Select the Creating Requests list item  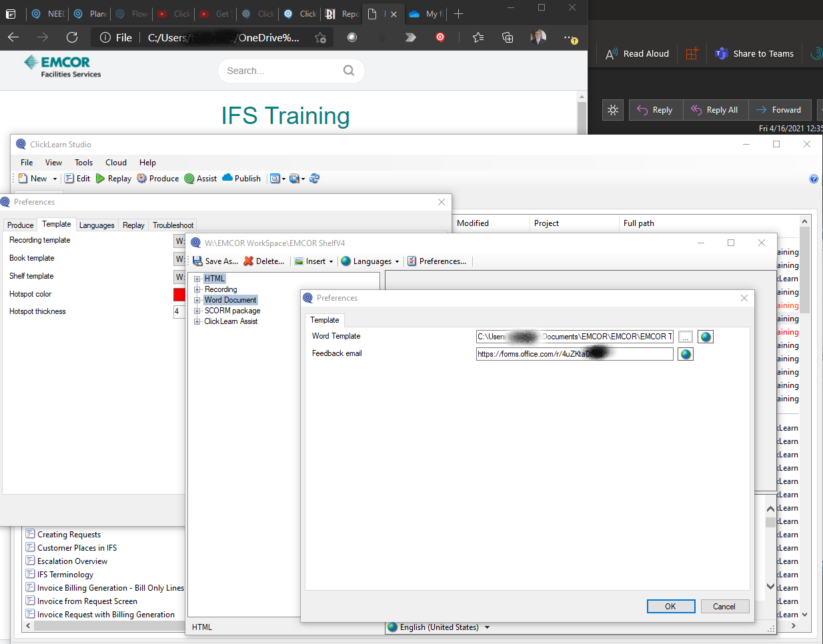pyautogui.click(x=69, y=535)
